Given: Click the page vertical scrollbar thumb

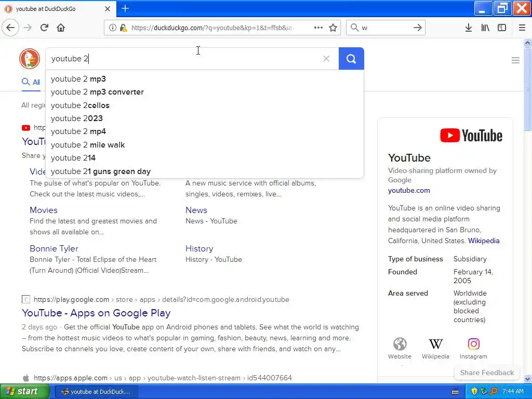Looking at the screenshot, I should click(527, 88).
